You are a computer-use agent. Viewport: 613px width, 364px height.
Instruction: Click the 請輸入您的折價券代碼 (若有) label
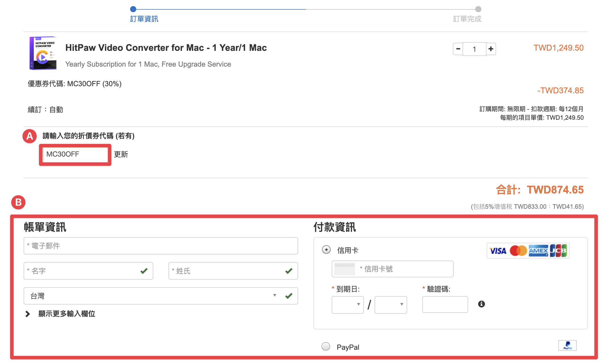88,136
